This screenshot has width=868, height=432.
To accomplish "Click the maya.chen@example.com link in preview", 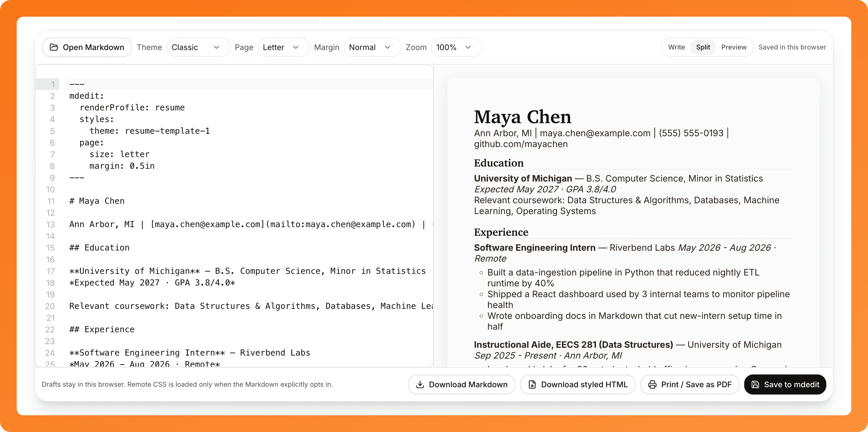I will pos(595,133).
